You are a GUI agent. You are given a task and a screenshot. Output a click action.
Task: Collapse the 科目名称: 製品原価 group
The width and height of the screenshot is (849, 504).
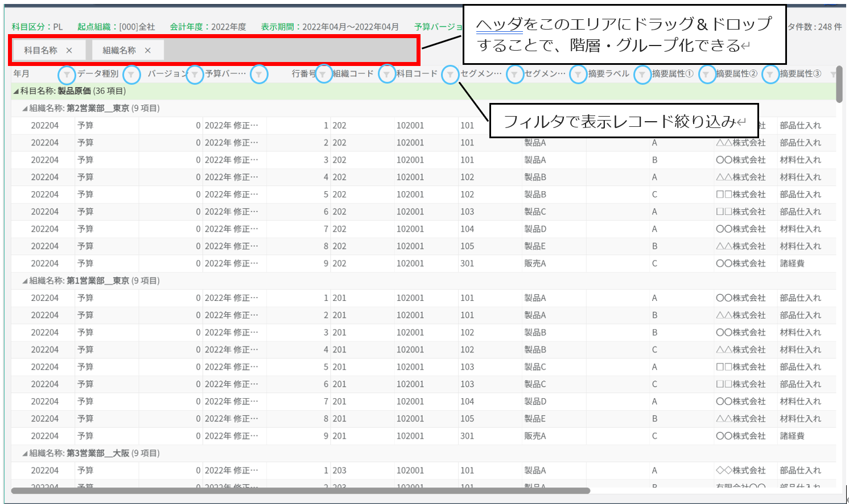[x=16, y=91]
